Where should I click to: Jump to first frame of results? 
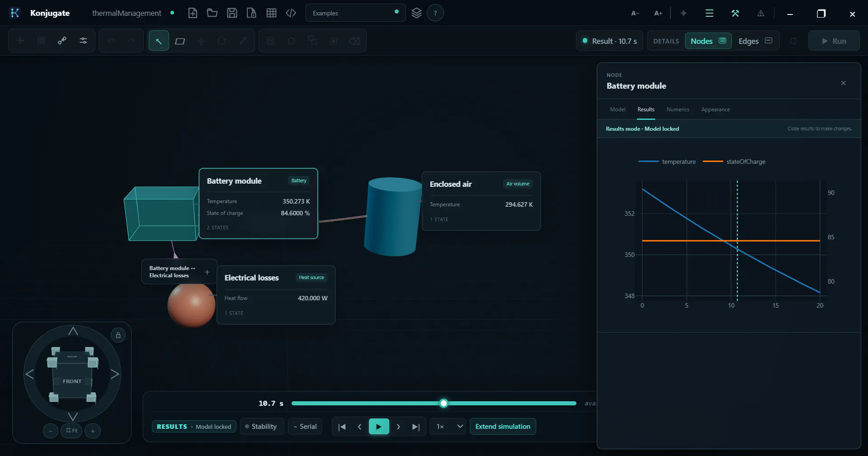coord(342,427)
